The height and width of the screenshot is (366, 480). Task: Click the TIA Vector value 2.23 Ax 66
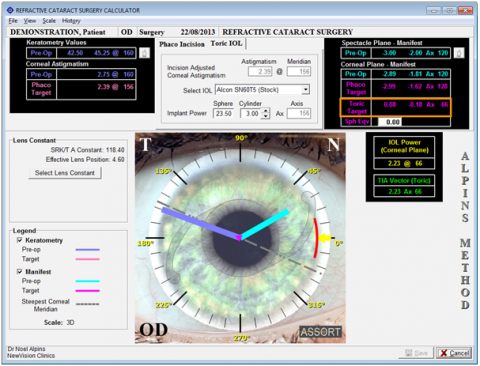404,192
